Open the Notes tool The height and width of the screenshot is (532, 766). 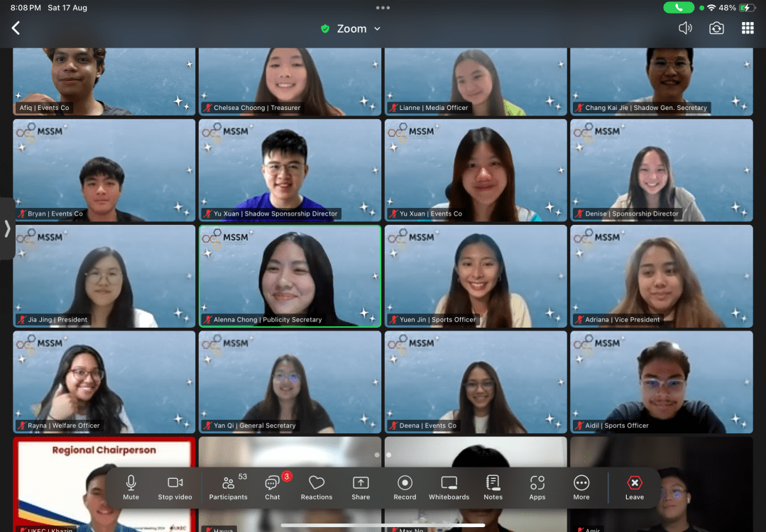tap(493, 487)
